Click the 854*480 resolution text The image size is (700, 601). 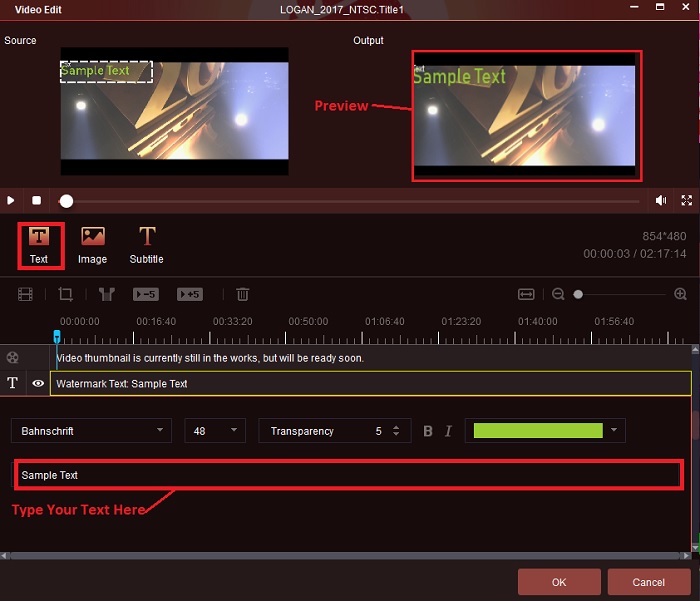click(x=664, y=236)
